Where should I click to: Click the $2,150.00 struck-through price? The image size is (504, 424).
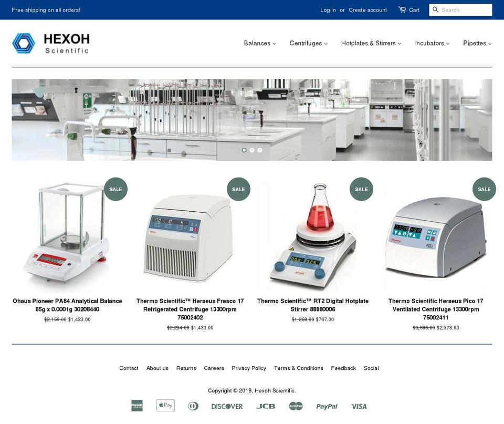coord(55,319)
